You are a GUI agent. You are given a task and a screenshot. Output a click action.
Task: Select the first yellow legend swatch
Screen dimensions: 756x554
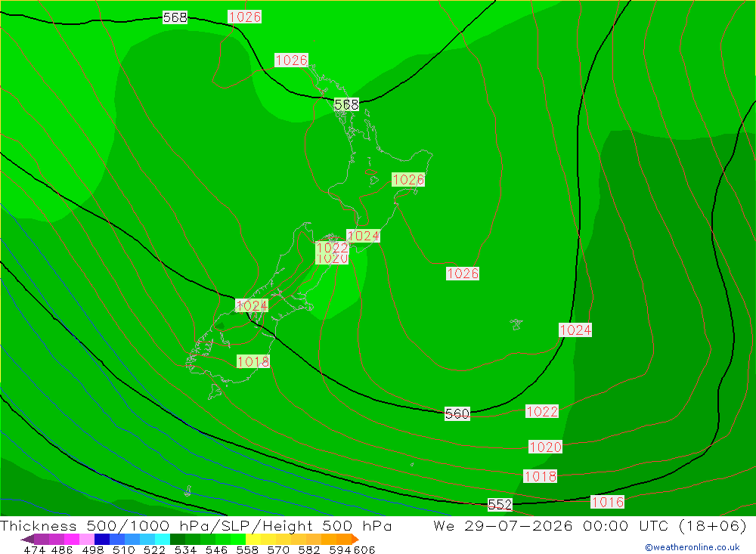coord(253,539)
